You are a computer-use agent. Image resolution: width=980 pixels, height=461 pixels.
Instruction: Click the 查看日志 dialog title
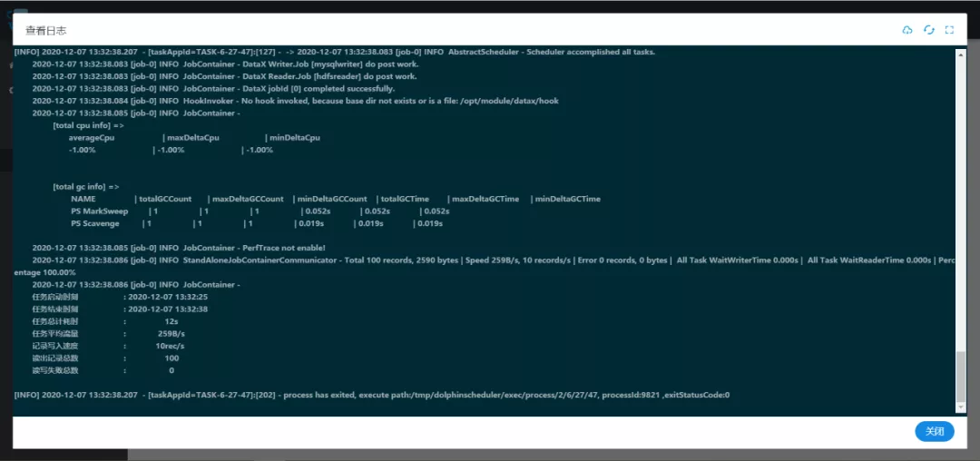point(45,31)
